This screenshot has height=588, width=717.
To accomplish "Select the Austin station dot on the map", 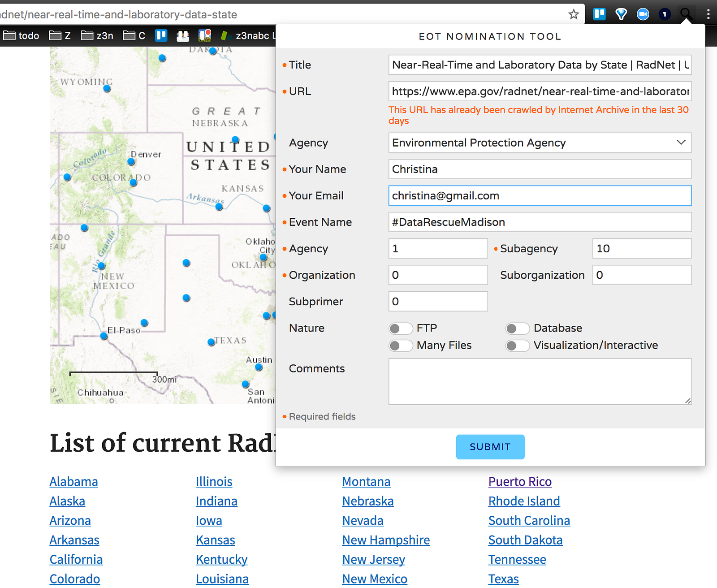I will tap(259, 367).
